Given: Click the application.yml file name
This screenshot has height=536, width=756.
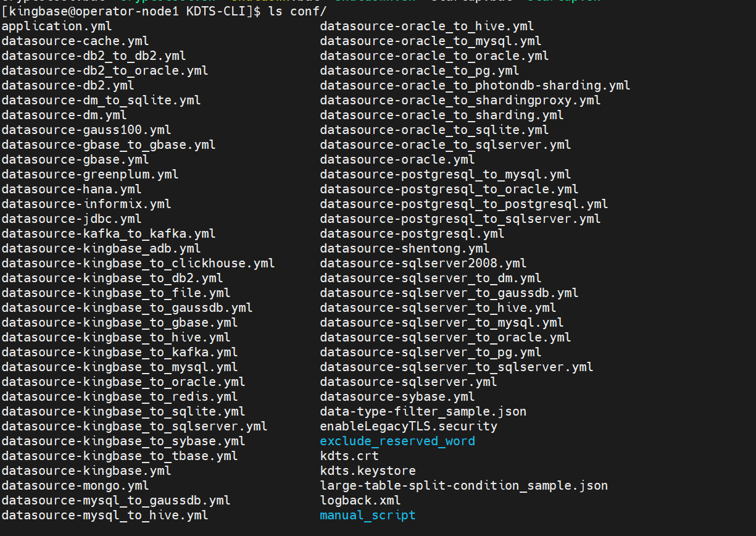Looking at the screenshot, I should click(x=57, y=27).
